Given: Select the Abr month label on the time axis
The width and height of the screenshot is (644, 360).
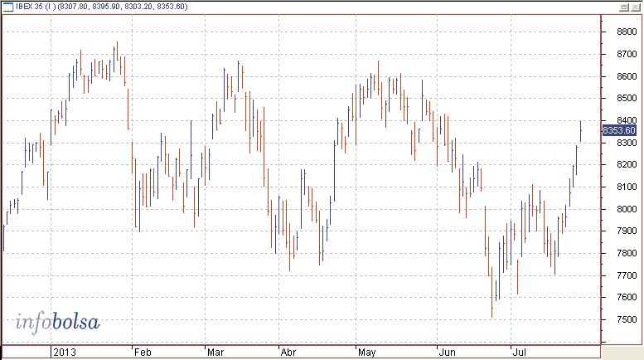Looking at the screenshot, I should click(x=288, y=353).
